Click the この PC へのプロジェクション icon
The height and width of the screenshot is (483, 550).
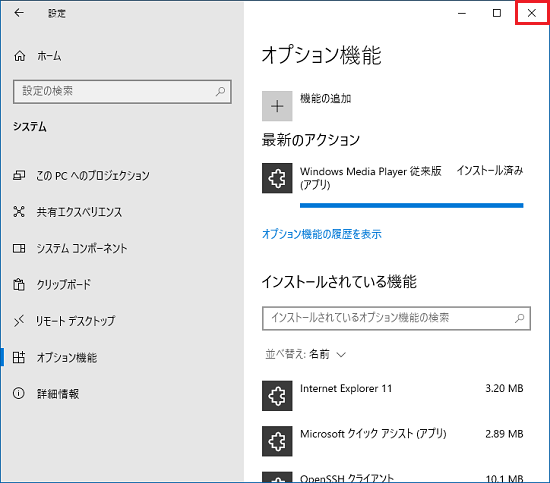[x=19, y=175]
